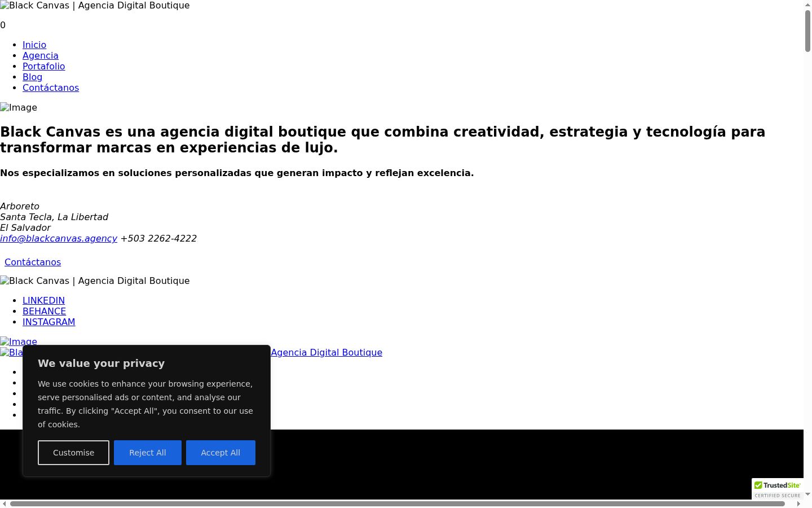Click the horizontal scrollbar thumb

tap(398, 503)
